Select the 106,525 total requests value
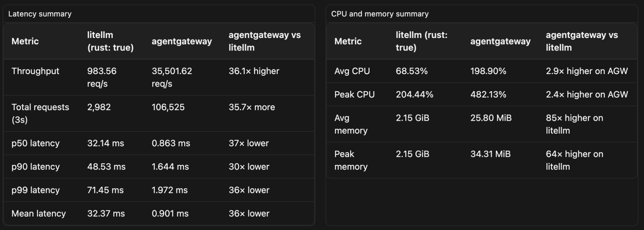644x230 pixels. click(168, 107)
